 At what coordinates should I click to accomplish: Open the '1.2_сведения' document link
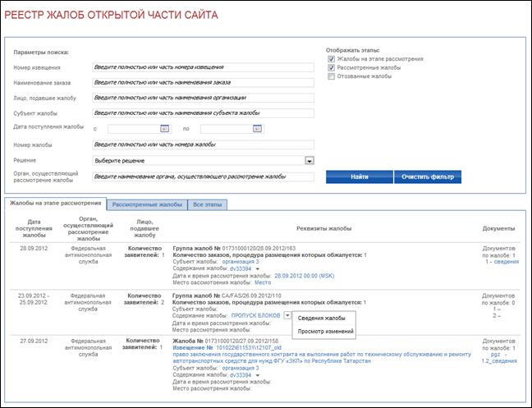[x=499, y=361]
